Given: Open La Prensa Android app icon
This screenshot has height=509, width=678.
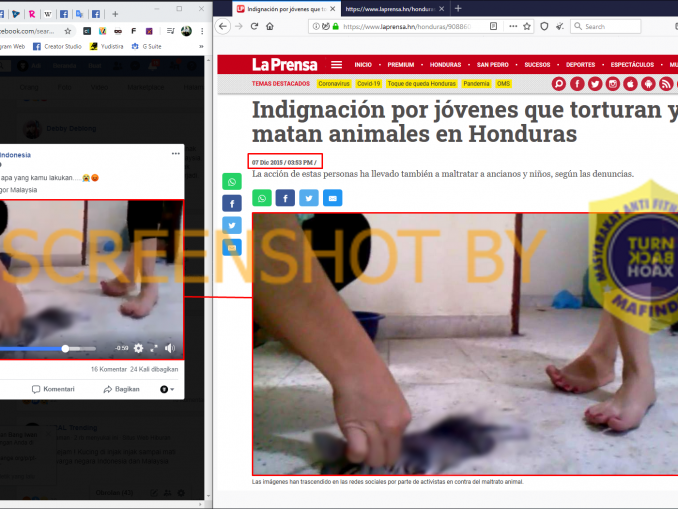Looking at the screenshot, I should [648, 83].
